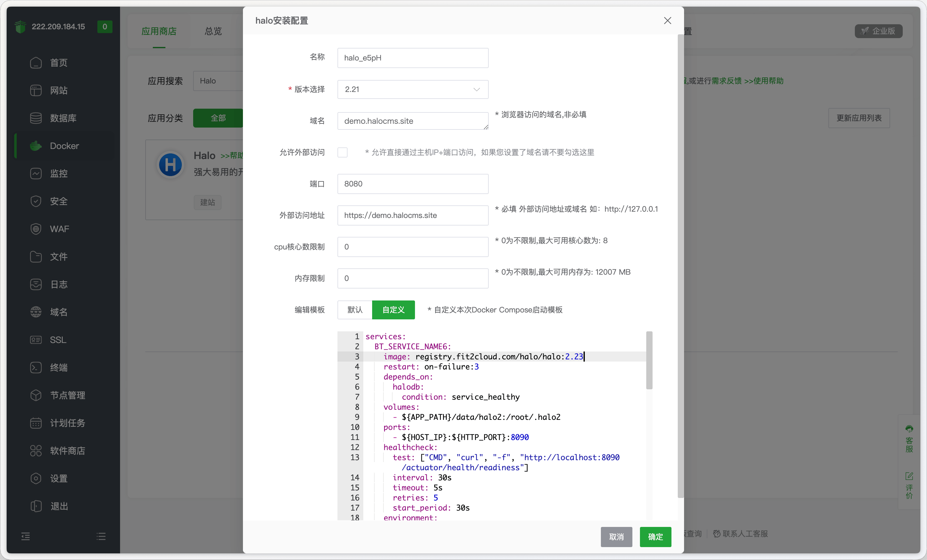Select the 自定义 template mode
This screenshot has height=560, width=927.
[393, 310]
